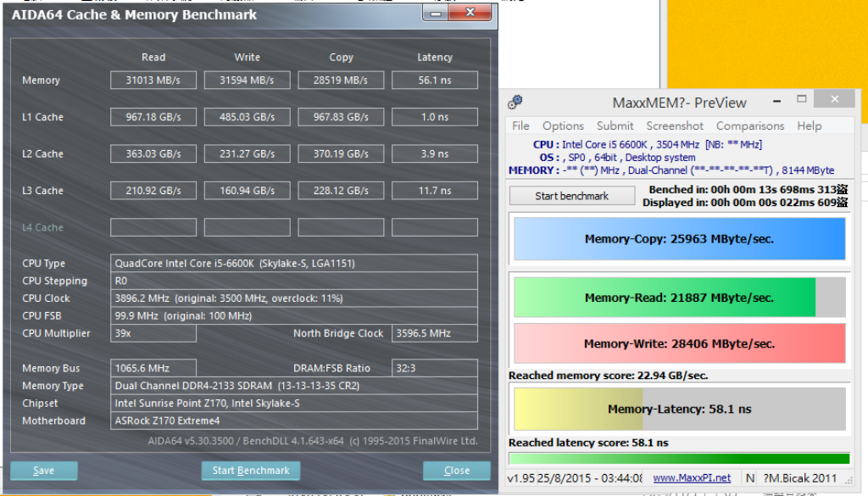Click the Memory-Copy 25963 MByte/sec bar
Viewport: 868px width, 496px height.
(679, 239)
